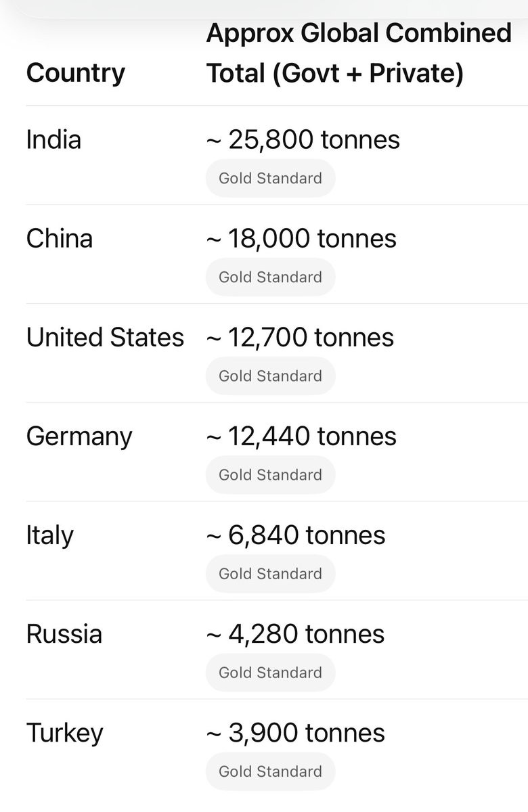528x812 pixels.
Task: Select the Germany country cell
Action: 79,436
